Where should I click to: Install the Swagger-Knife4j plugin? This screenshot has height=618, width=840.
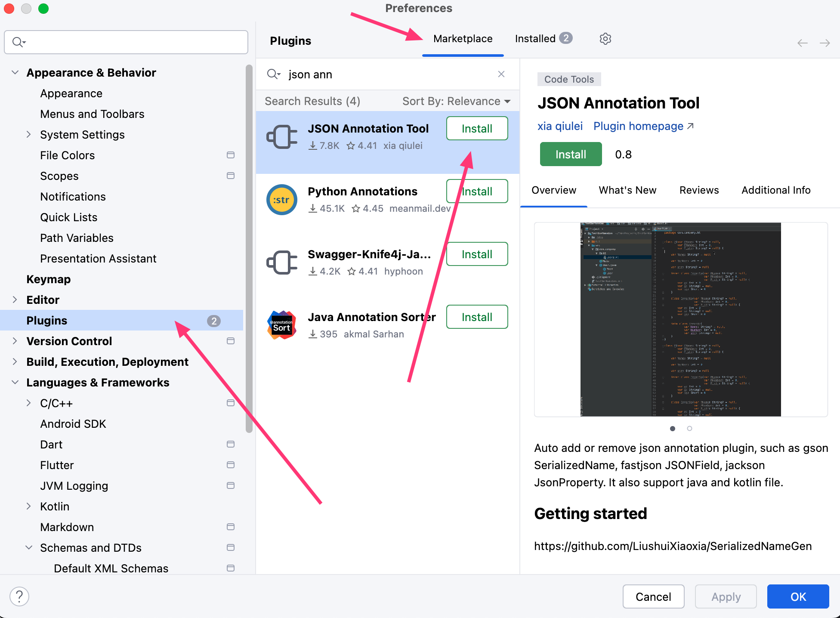[x=477, y=254]
